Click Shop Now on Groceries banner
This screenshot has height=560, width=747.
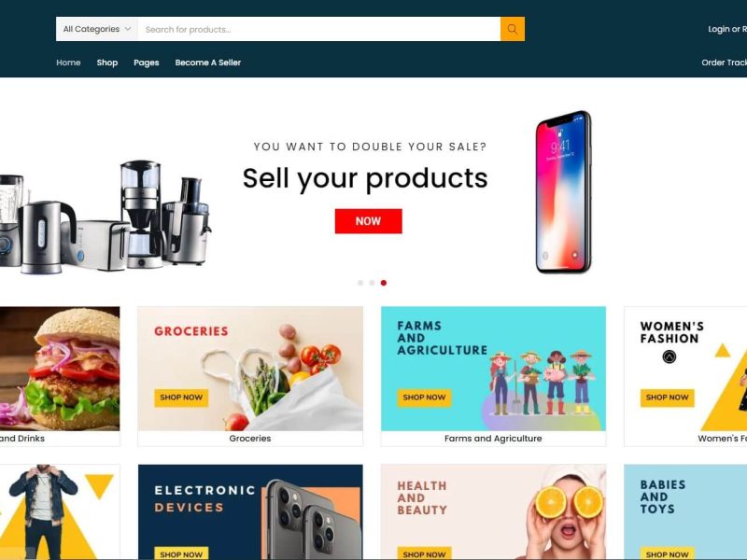pos(181,398)
